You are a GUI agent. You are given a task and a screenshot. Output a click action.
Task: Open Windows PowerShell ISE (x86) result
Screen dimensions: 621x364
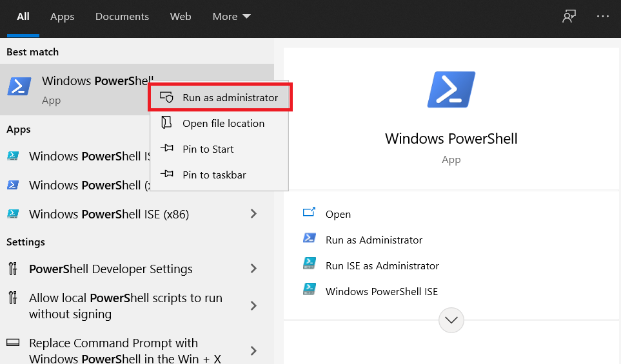109,214
